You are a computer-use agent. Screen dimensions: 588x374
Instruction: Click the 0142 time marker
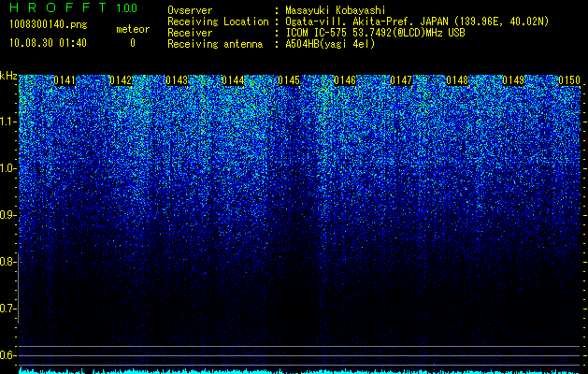point(121,80)
